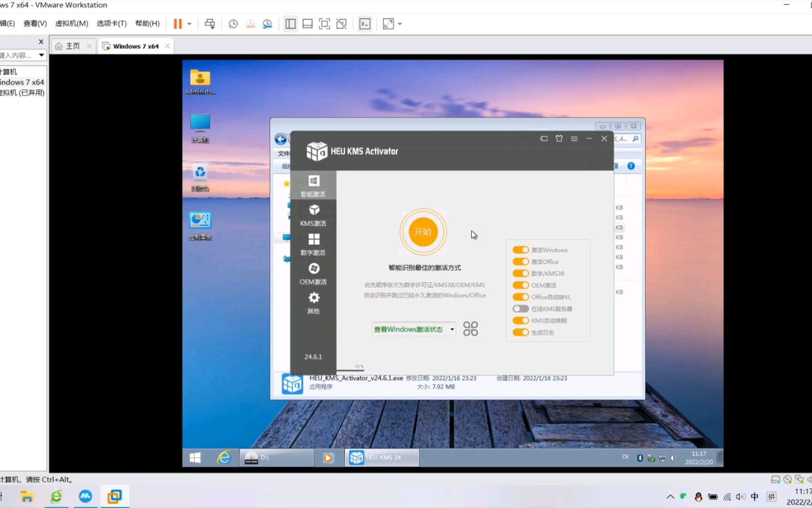Image resolution: width=812 pixels, height=508 pixels.
Task: Click the VMware unity mode icon
Action: (x=342, y=24)
